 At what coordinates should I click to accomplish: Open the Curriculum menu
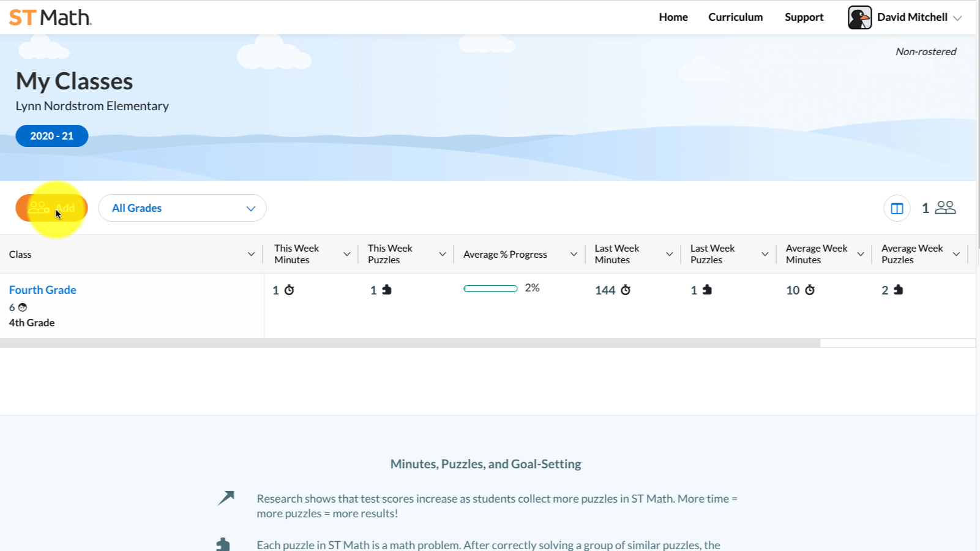click(735, 17)
